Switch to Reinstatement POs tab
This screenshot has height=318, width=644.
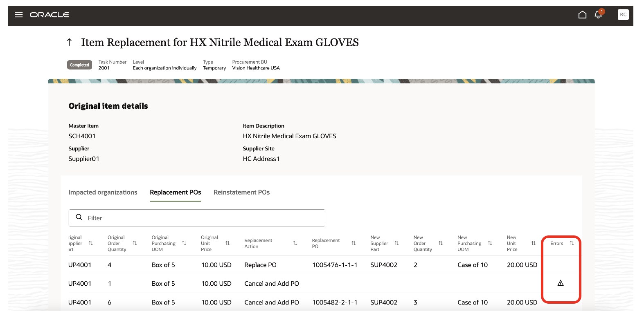(241, 192)
